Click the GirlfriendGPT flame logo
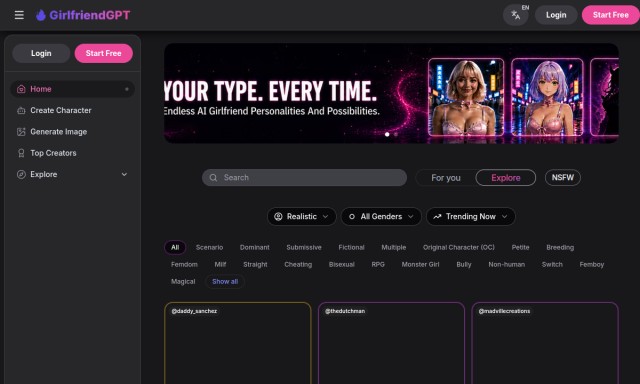This screenshot has height=384, width=640. click(x=40, y=15)
